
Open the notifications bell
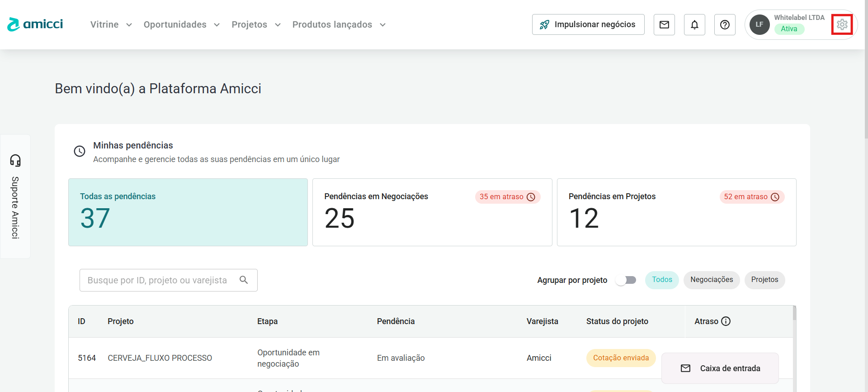tap(694, 24)
